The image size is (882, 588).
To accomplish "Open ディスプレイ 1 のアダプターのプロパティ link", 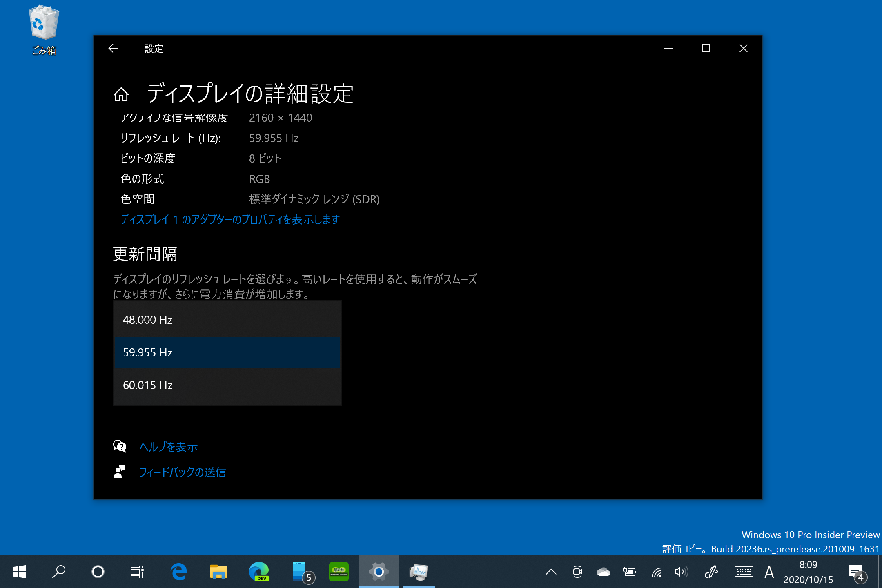I will (230, 219).
